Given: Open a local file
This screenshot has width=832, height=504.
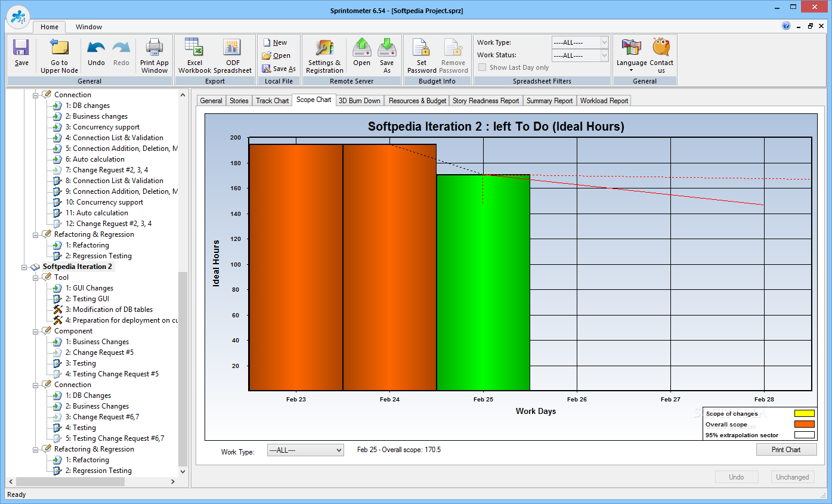Looking at the screenshot, I should pos(276,55).
